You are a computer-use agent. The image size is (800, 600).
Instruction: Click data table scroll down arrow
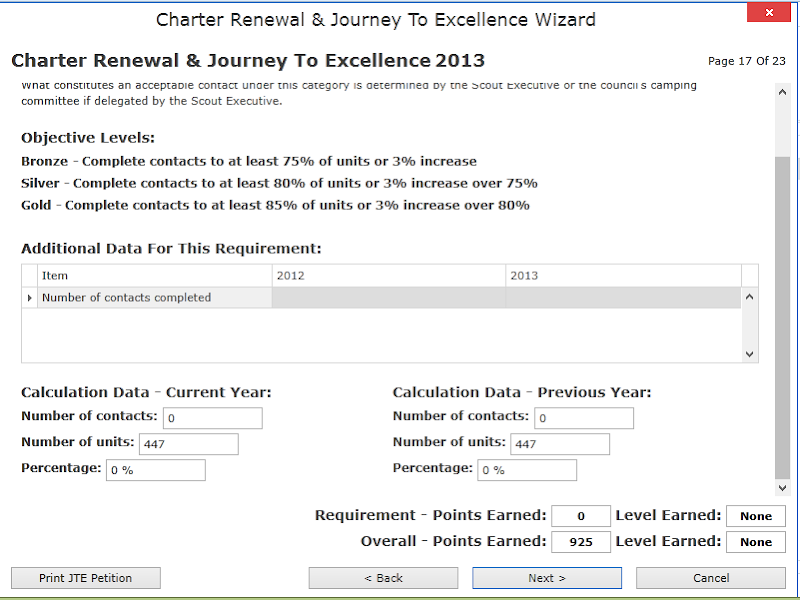pos(749,354)
